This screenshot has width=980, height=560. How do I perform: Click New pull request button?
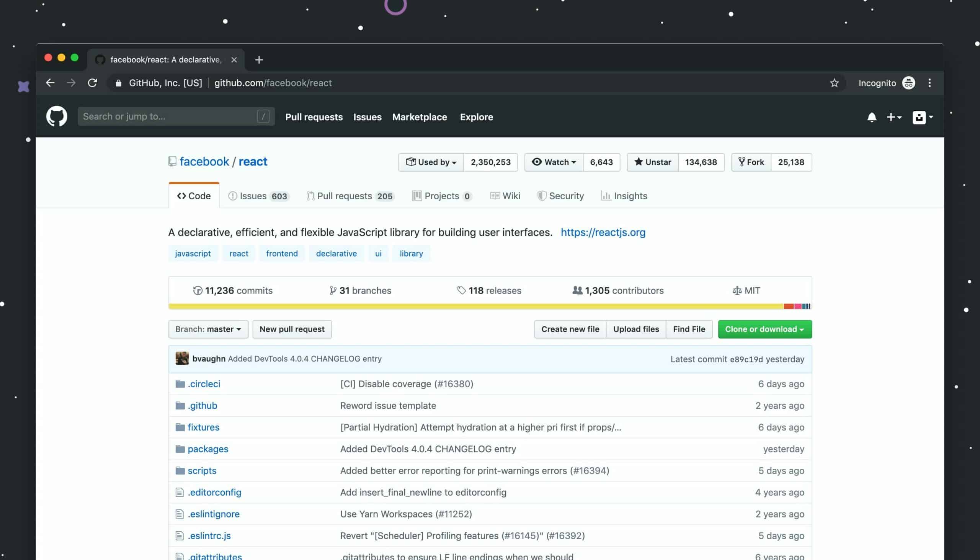292,329
